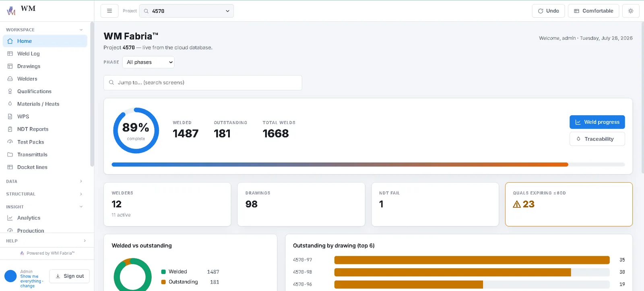Screen dimensions: 644x291
Task: Click the search icon in Jump to field
Action: (111, 83)
